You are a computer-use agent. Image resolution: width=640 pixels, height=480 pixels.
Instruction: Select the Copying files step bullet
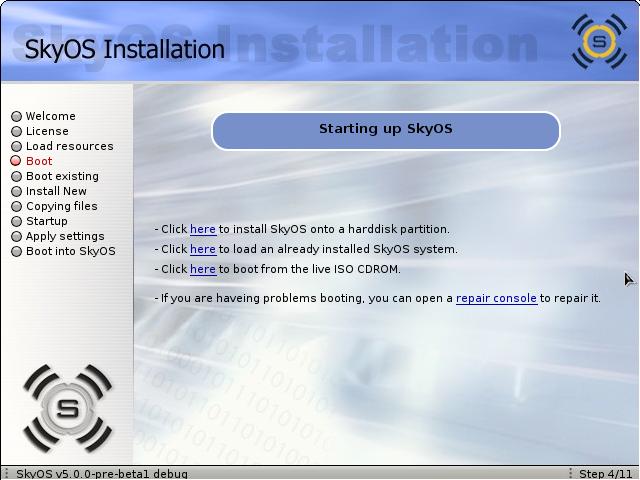[16, 207]
